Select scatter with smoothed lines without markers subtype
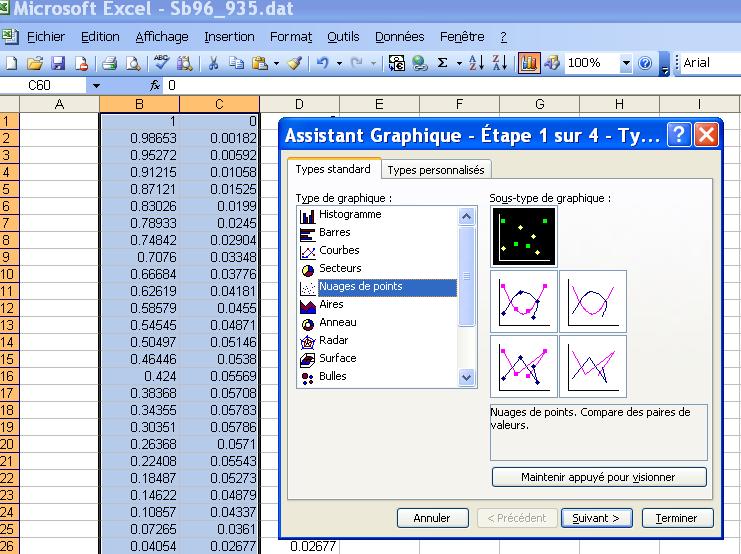Screen dimensions: 741x554 click(x=593, y=302)
